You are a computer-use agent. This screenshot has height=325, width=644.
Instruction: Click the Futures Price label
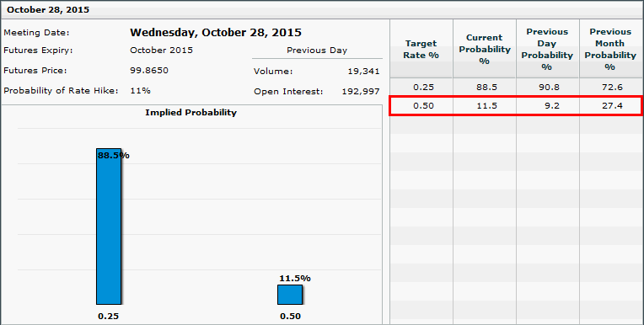[x=35, y=71]
